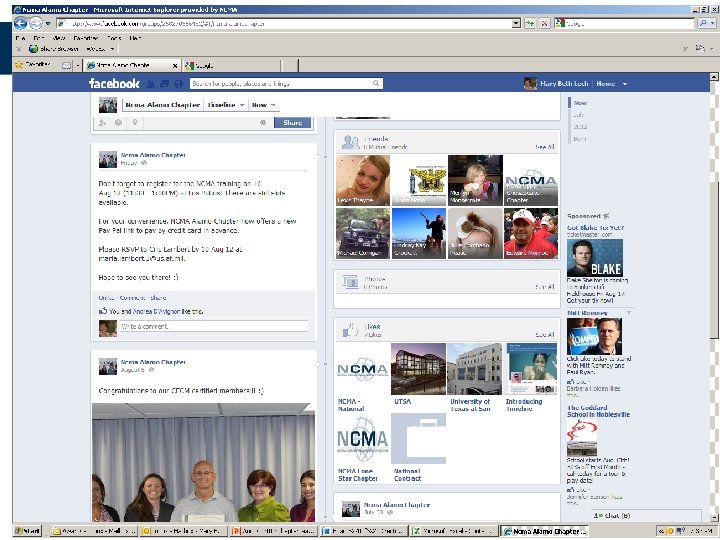720x540 pixels.
Task: Click the add location pin icon in composer
Action: [135, 123]
